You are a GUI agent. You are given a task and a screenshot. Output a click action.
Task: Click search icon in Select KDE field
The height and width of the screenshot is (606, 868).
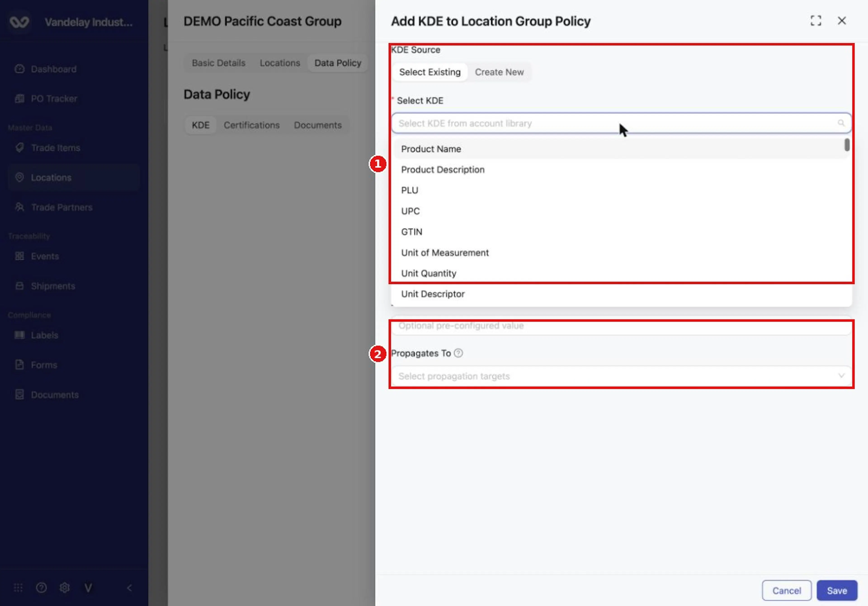tap(841, 123)
